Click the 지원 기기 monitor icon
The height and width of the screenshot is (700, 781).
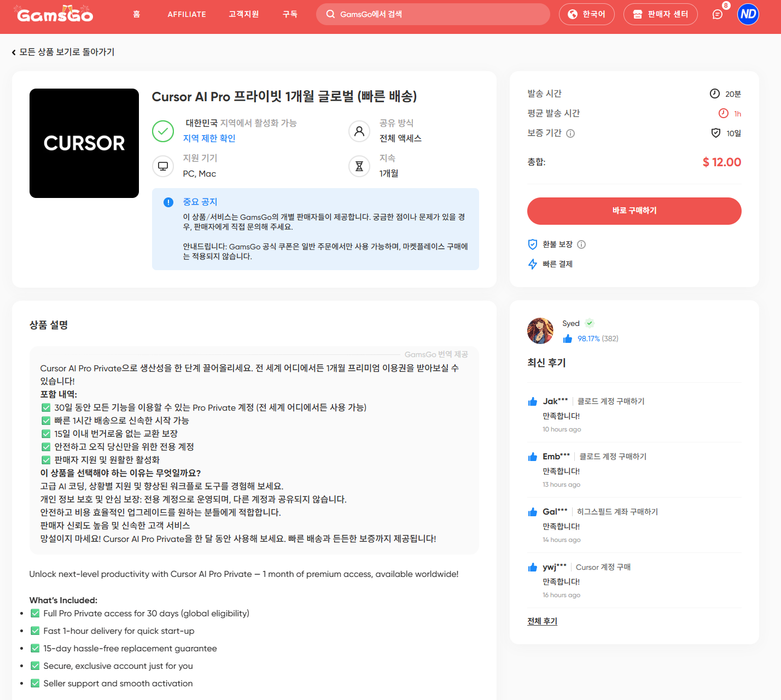163,166
